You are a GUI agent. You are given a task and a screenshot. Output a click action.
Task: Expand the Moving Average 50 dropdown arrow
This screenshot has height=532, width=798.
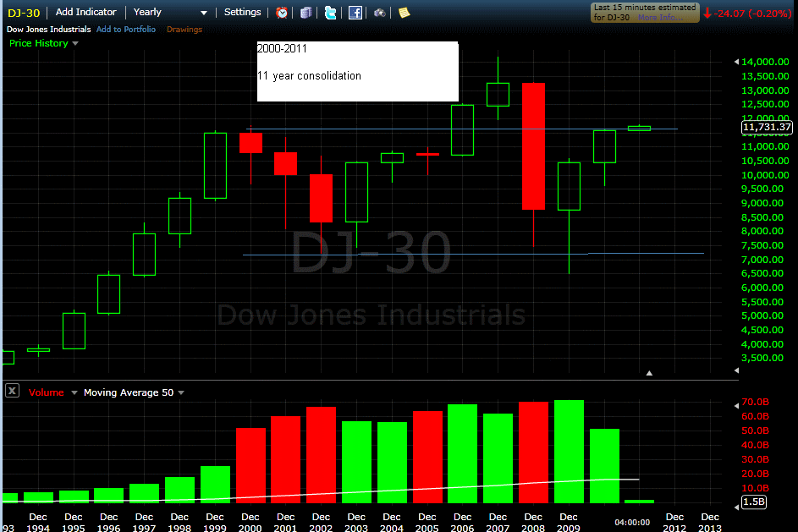point(181,392)
